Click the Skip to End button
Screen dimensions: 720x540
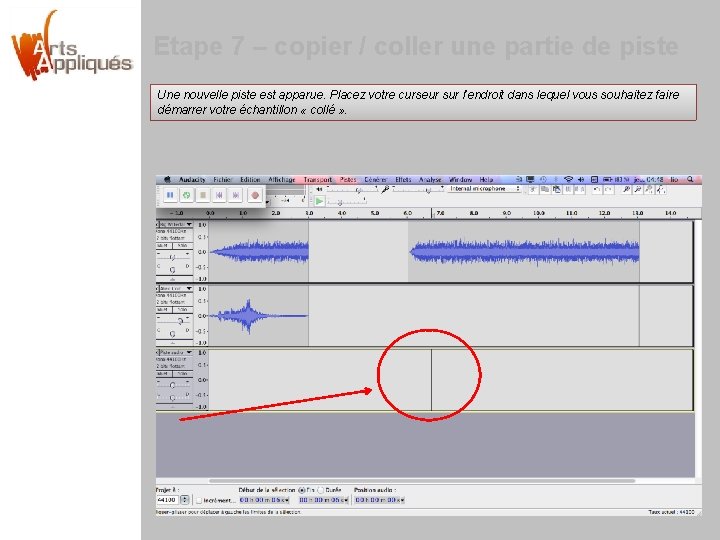pyautogui.click(x=236, y=195)
